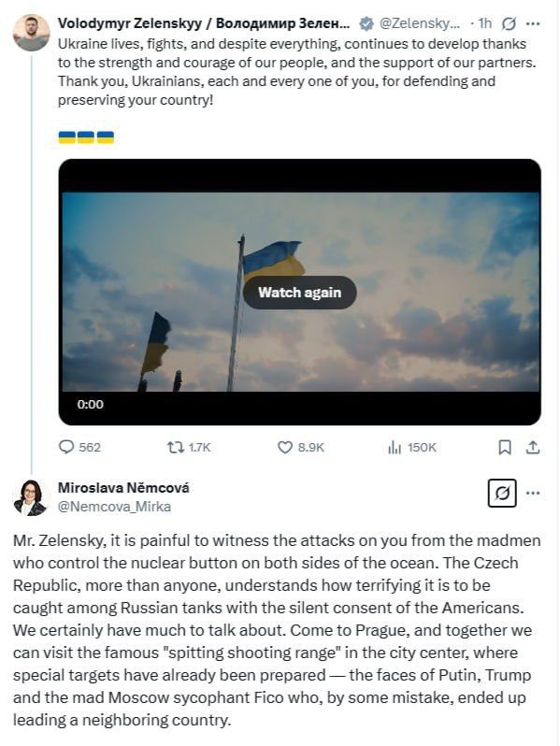Open more options menu on Němcová's reply
The image size is (560, 746).
click(533, 493)
